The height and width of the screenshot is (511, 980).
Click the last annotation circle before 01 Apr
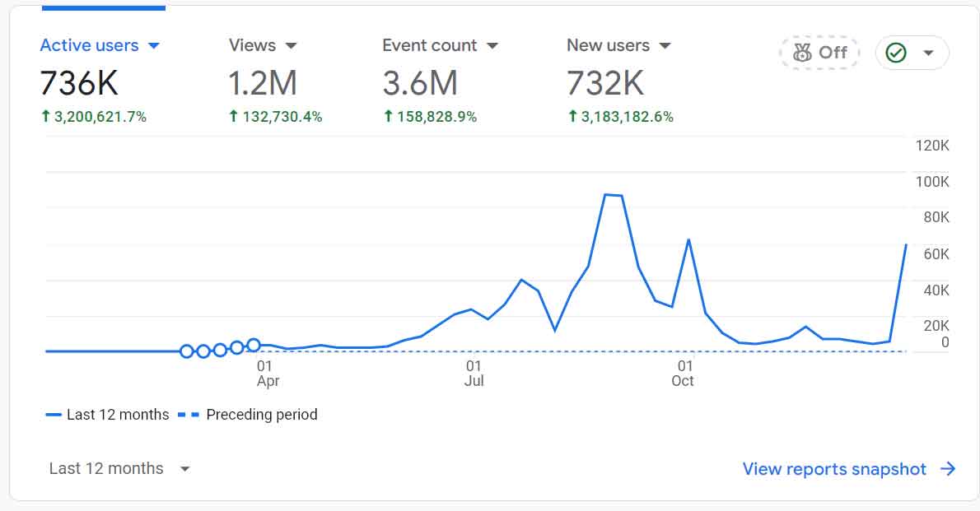[254, 345]
